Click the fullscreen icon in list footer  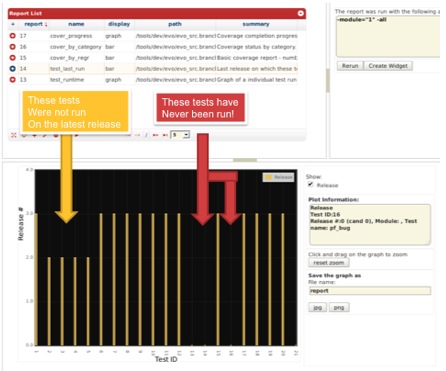coord(14,135)
